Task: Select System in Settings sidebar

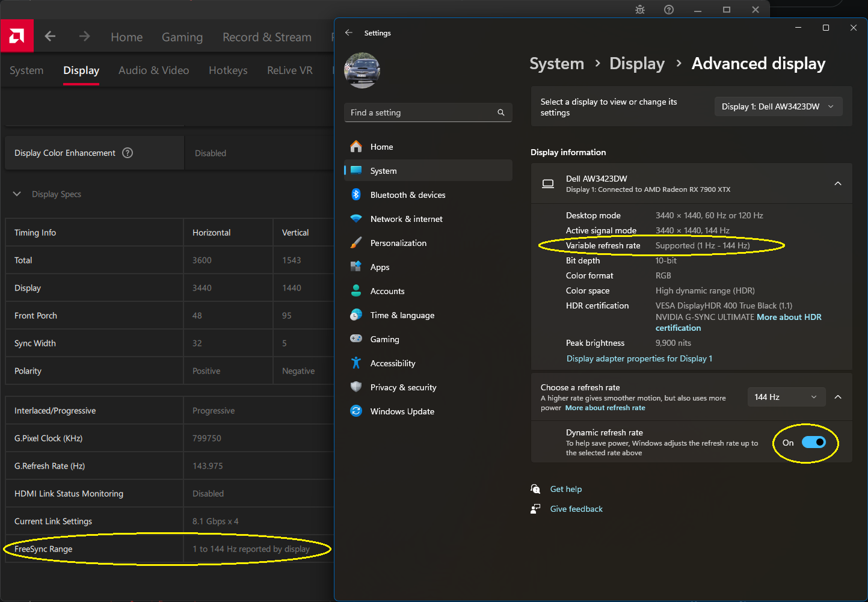Action: pyautogui.click(x=428, y=171)
